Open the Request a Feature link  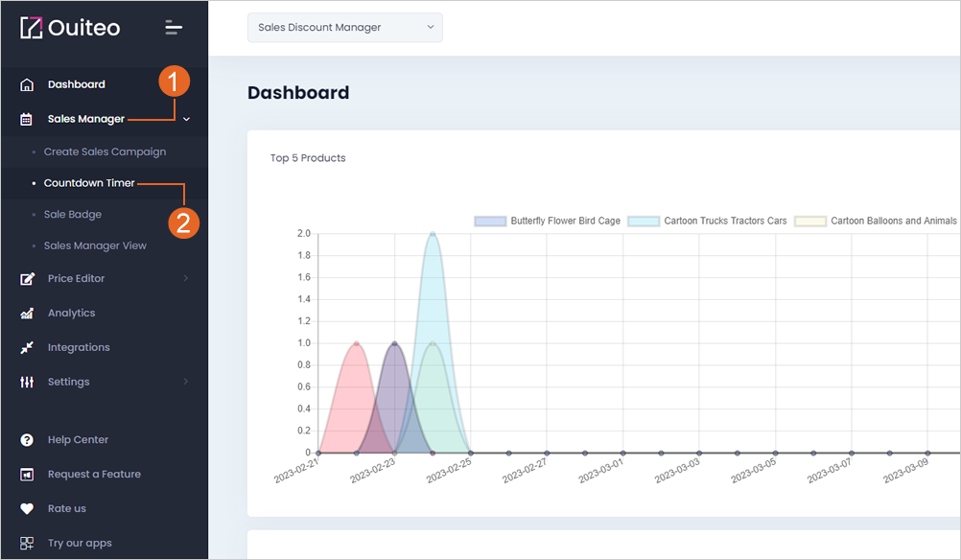[x=94, y=475]
